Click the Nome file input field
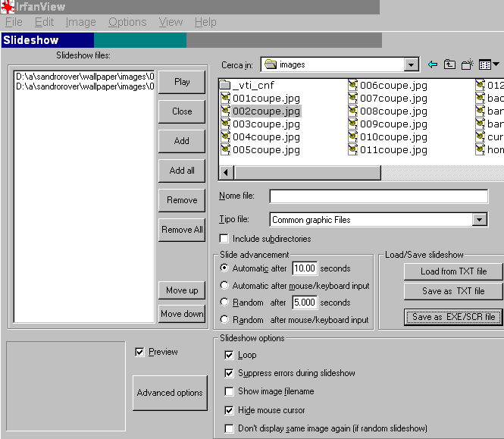 (x=379, y=196)
